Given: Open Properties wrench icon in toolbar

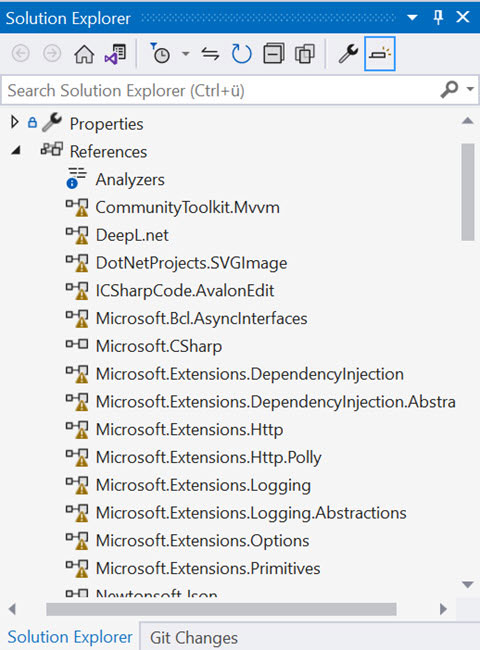Looking at the screenshot, I should click(348, 54).
